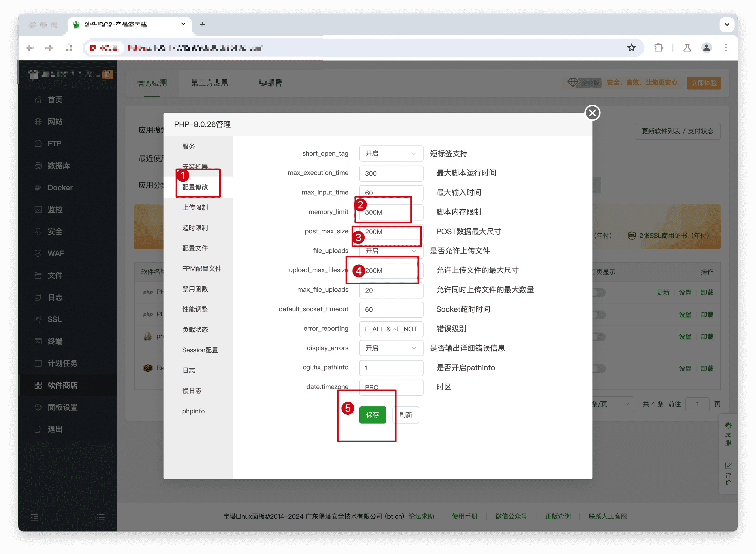Open the browser profile avatar

706,48
